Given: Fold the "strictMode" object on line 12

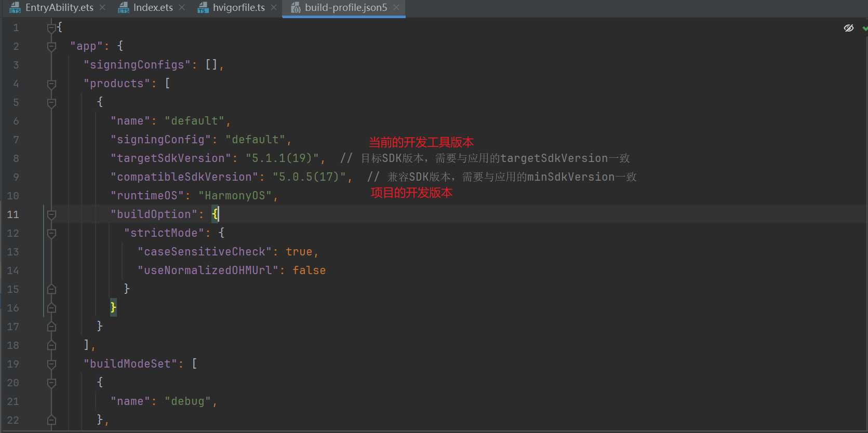Looking at the screenshot, I should pos(51,234).
